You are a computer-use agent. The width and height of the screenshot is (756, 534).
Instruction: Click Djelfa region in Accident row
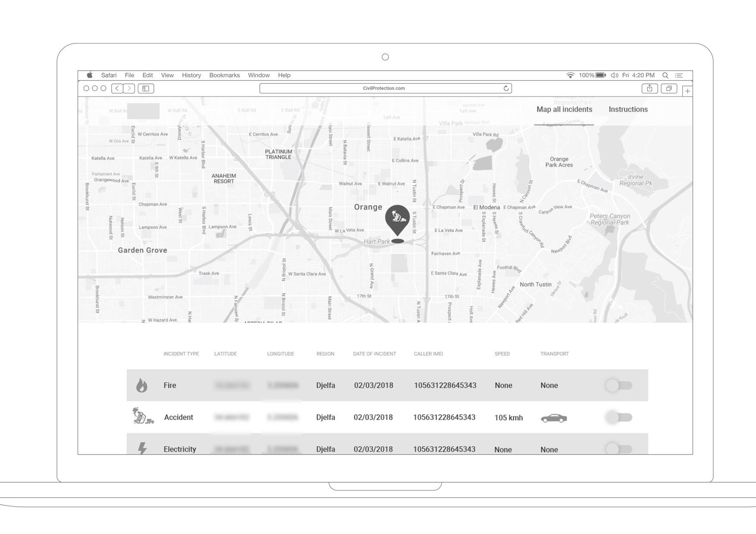pyautogui.click(x=325, y=417)
